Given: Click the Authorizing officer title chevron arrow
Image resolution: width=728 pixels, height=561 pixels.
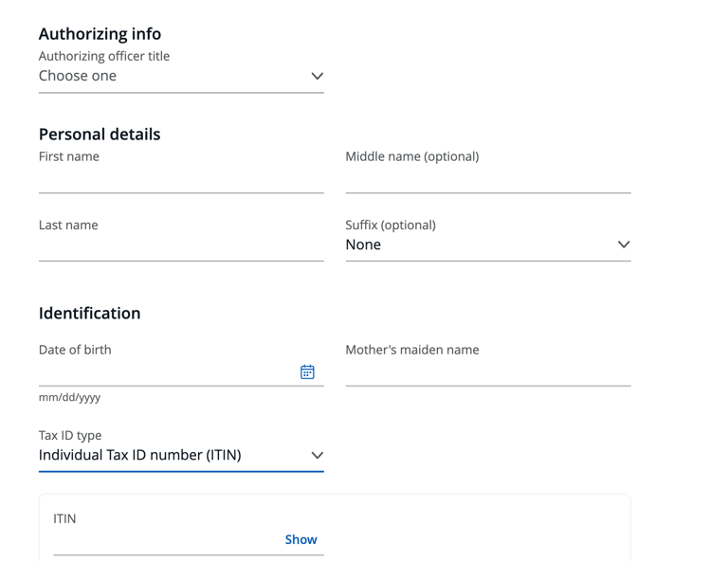Looking at the screenshot, I should [318, 76].
